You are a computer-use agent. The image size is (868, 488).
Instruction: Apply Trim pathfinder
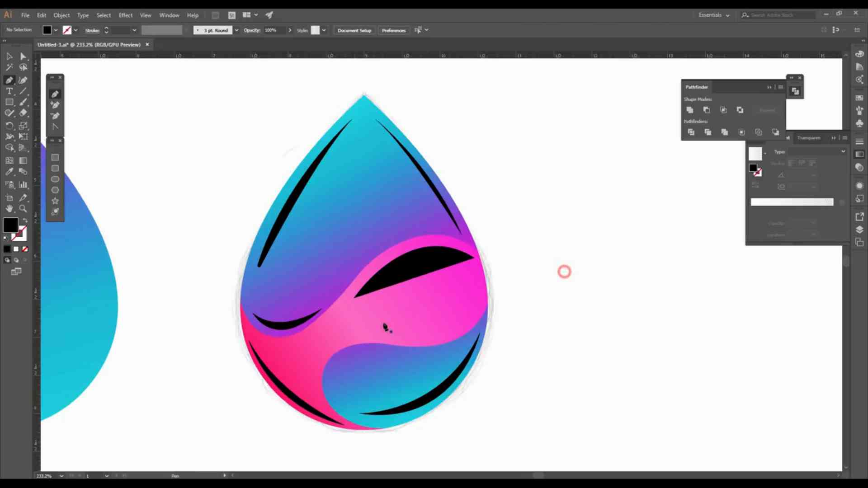(x=708, y=132)
